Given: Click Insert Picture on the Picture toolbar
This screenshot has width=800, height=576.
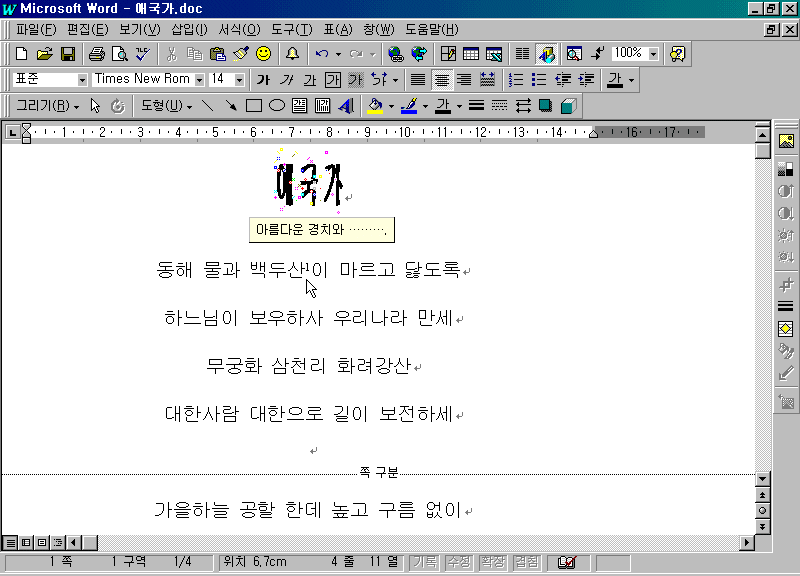Looking at the screenshot, I should click(x=786, y=141).
